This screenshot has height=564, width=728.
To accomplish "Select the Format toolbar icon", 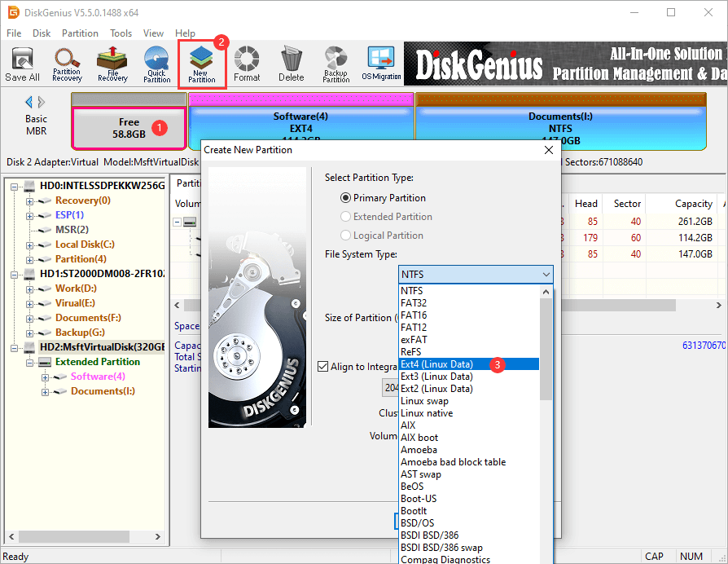I will [x=247, y=64].
